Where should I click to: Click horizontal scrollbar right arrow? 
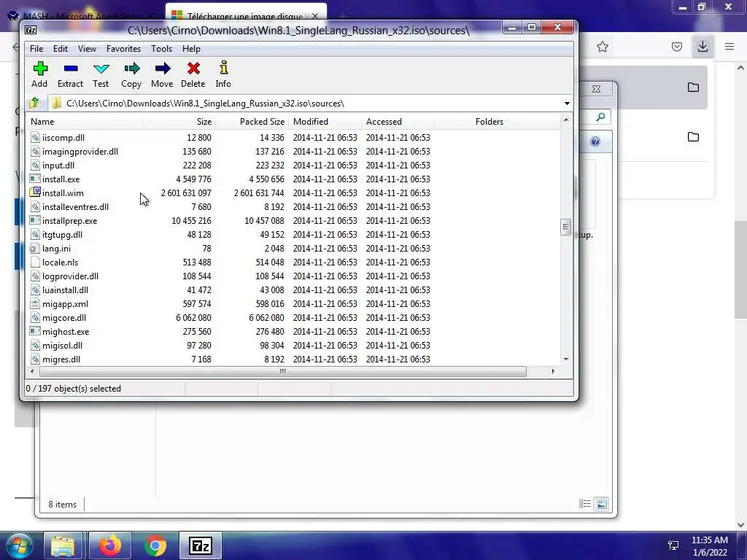click(x=553, y=371)
